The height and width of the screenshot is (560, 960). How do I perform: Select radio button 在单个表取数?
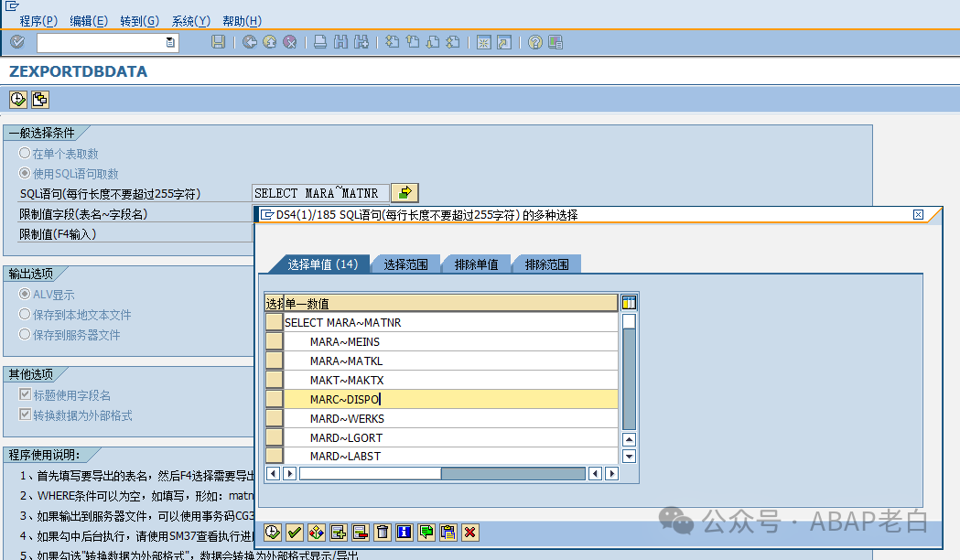pyautogui.click(x=25, y=153)
